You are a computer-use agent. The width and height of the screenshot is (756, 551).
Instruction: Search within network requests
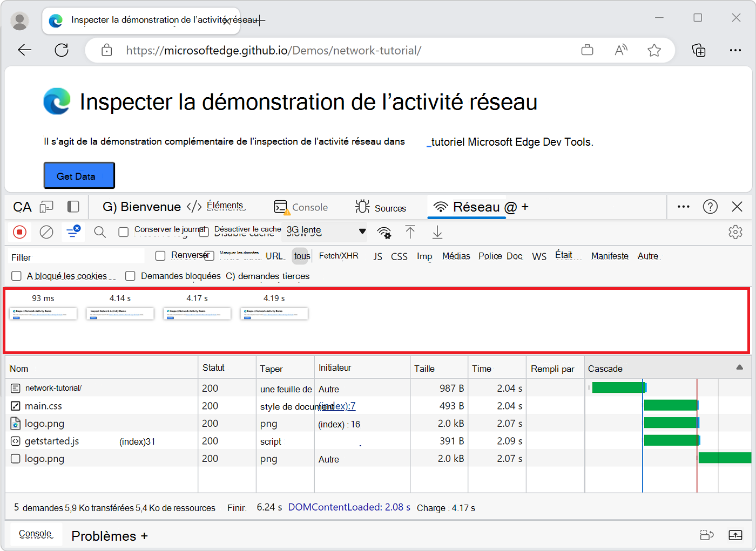coord(100,232)
